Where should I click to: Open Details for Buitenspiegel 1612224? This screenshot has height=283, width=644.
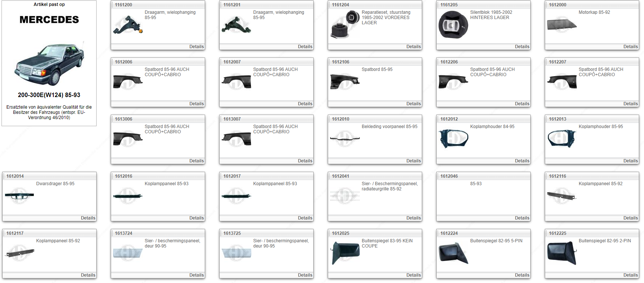pos(522,275)
